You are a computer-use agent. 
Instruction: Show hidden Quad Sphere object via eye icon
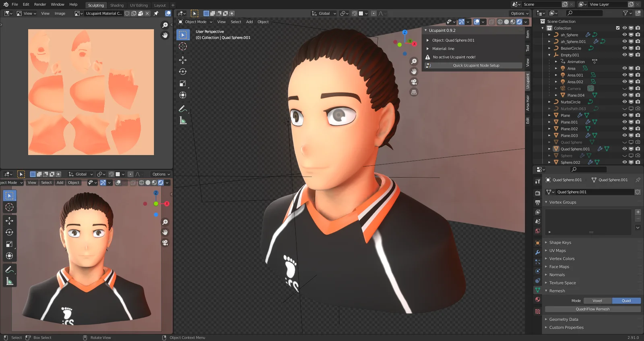(x=625, y=142)
